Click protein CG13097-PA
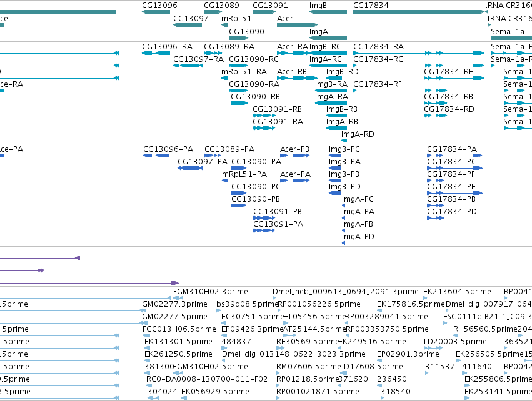This screenshot has height=401, width=532. 203,162
